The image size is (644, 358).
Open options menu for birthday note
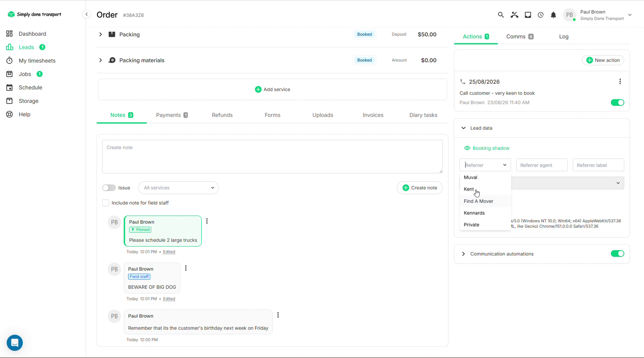coord(278,315)
